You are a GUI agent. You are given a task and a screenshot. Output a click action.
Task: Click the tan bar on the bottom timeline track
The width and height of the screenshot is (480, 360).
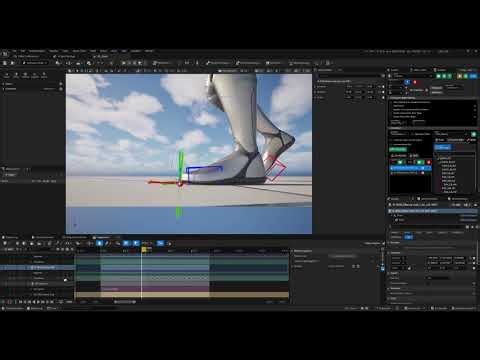coord(182,295)
